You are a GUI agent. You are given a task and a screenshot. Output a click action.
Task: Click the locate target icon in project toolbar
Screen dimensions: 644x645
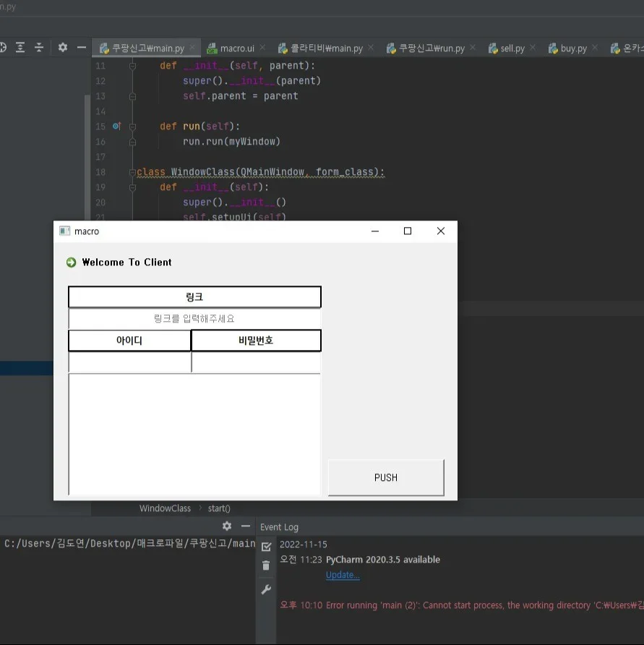pos(2,47)
